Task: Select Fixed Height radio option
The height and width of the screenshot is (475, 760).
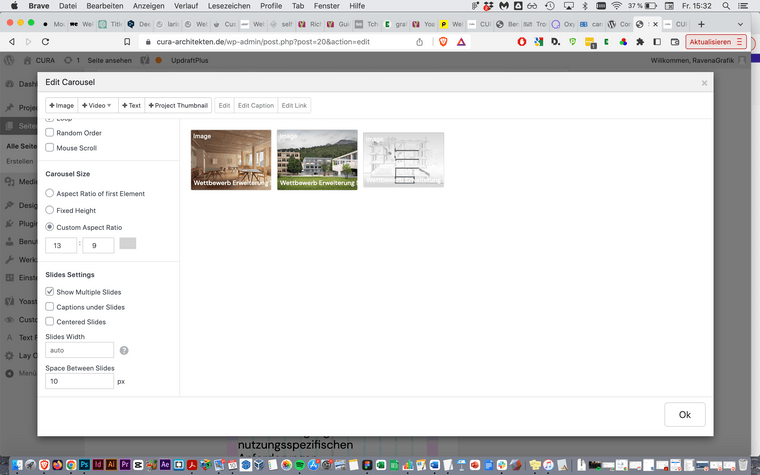Action: pos(50,210)
